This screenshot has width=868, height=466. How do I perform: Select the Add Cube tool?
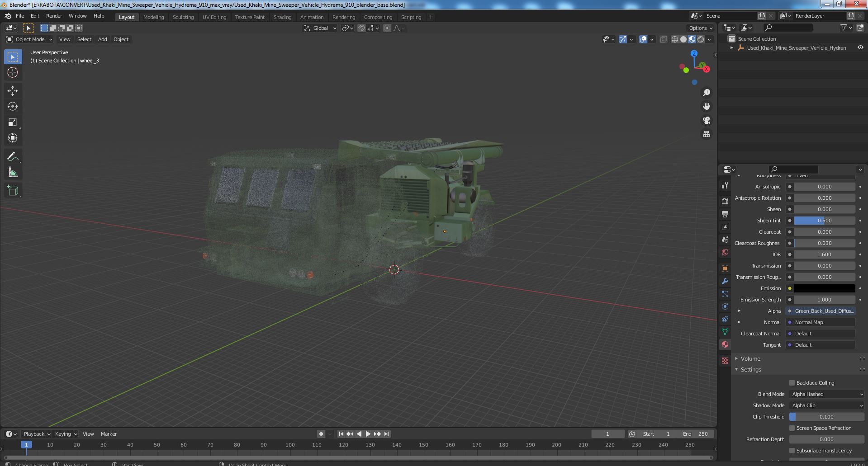click(13, 191)
